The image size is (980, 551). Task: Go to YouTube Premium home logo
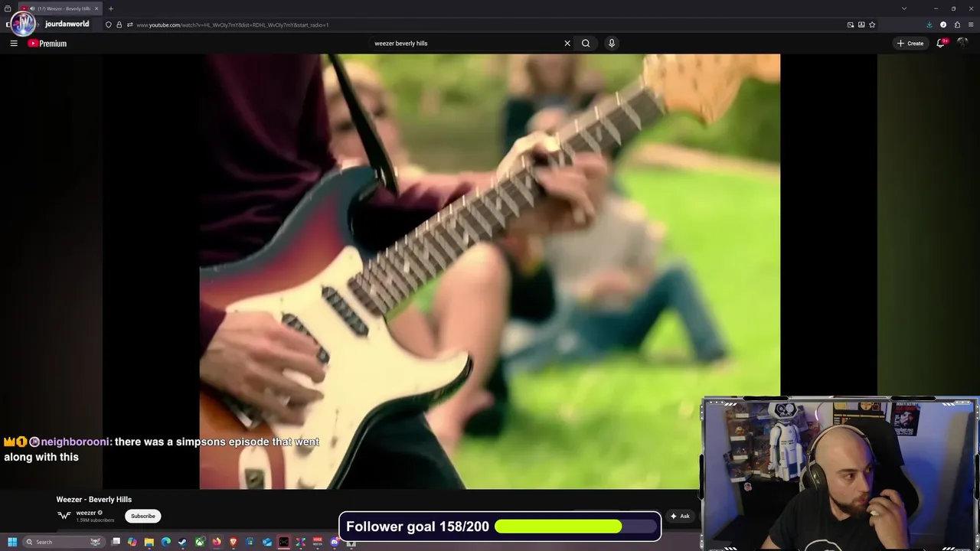tap(47, 44)
